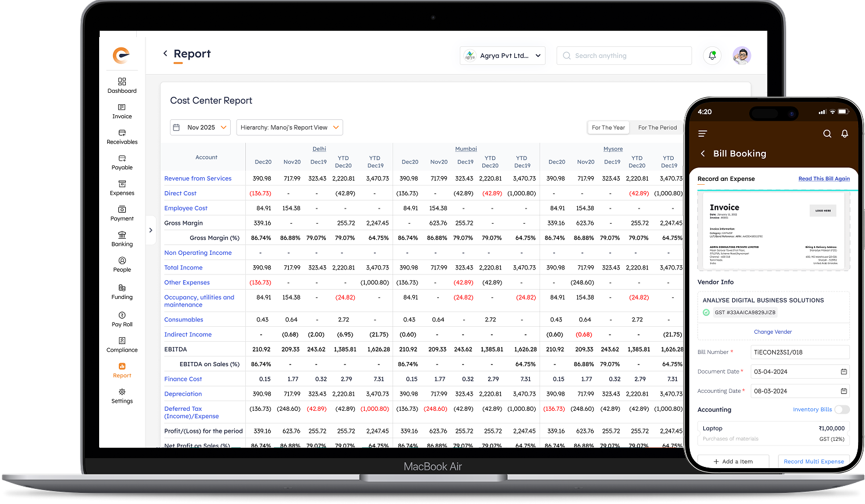Screen dimensions: 865x504
Task: Open the Agrya Pvt Ltd company selector
Action: tap(503, 56)
